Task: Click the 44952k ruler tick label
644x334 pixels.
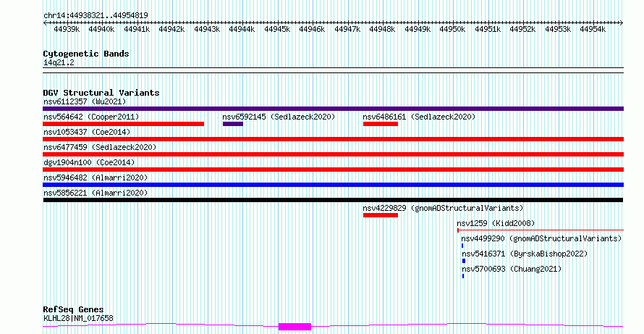Action: (x=523, y=29)
